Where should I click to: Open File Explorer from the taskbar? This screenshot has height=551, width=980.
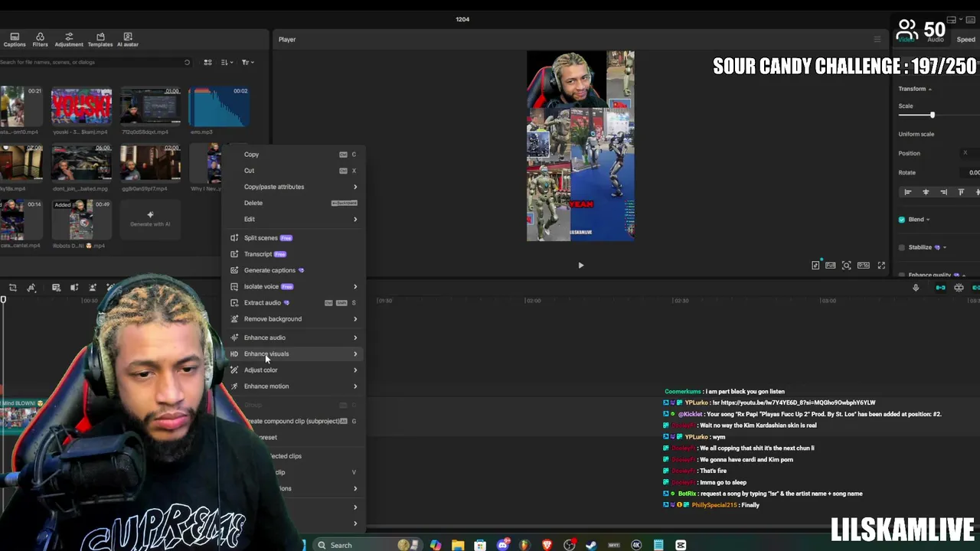point(458,545)
